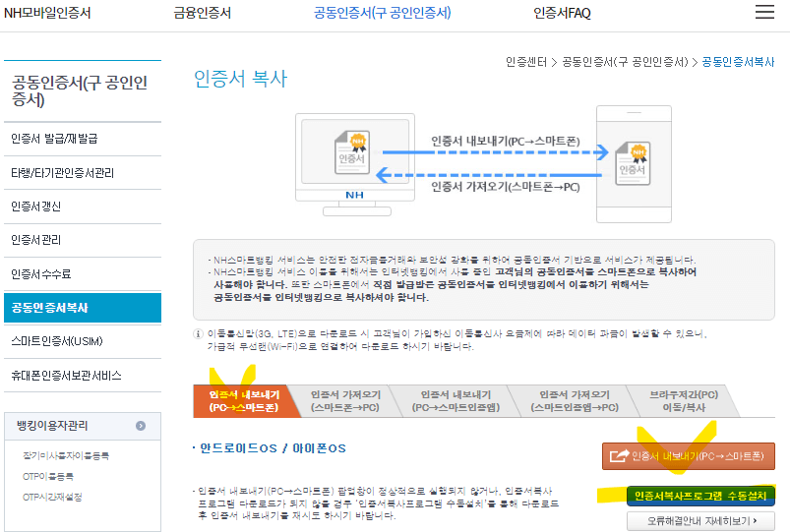Click the smartphone certificate illustration
790x532 pixels.
[634, 164]
